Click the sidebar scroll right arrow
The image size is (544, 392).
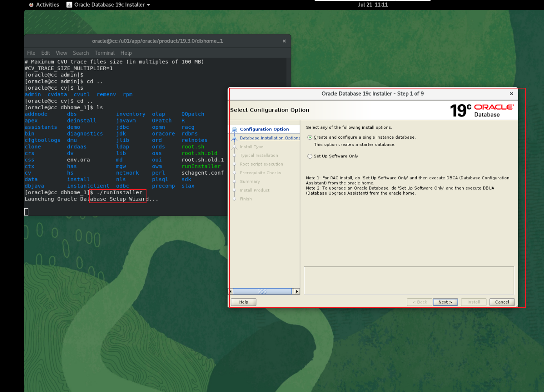coord(297,291)
